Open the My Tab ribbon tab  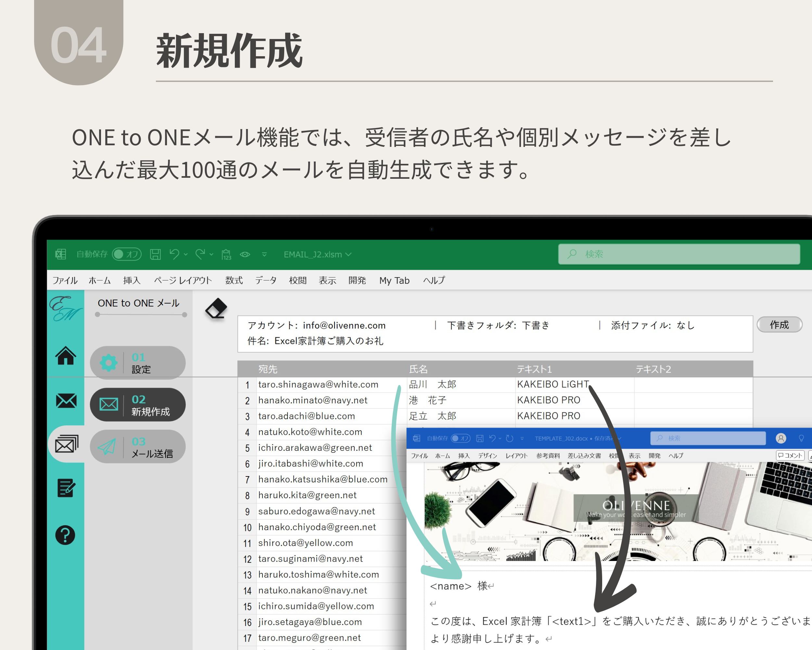click(394, 280)
